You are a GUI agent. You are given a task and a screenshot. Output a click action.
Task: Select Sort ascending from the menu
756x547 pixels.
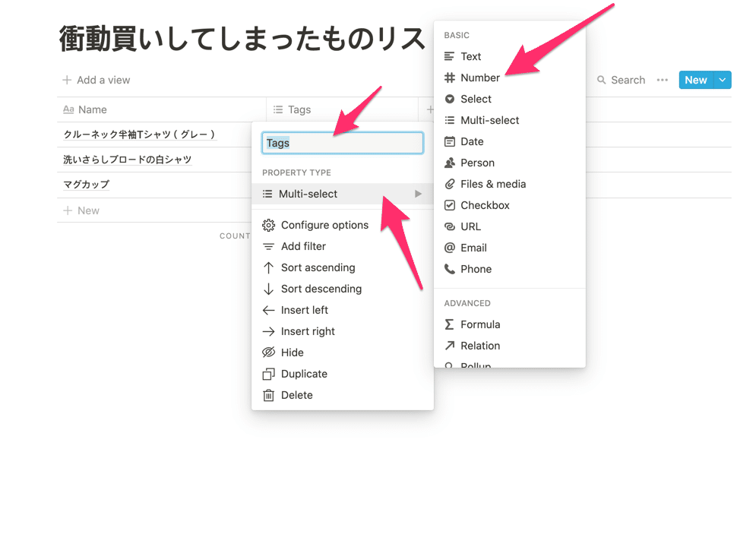[x=317, y=267]
